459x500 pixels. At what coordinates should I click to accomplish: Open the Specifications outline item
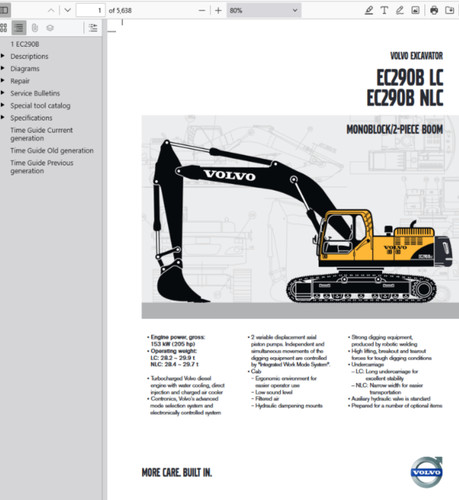point(31,118)
